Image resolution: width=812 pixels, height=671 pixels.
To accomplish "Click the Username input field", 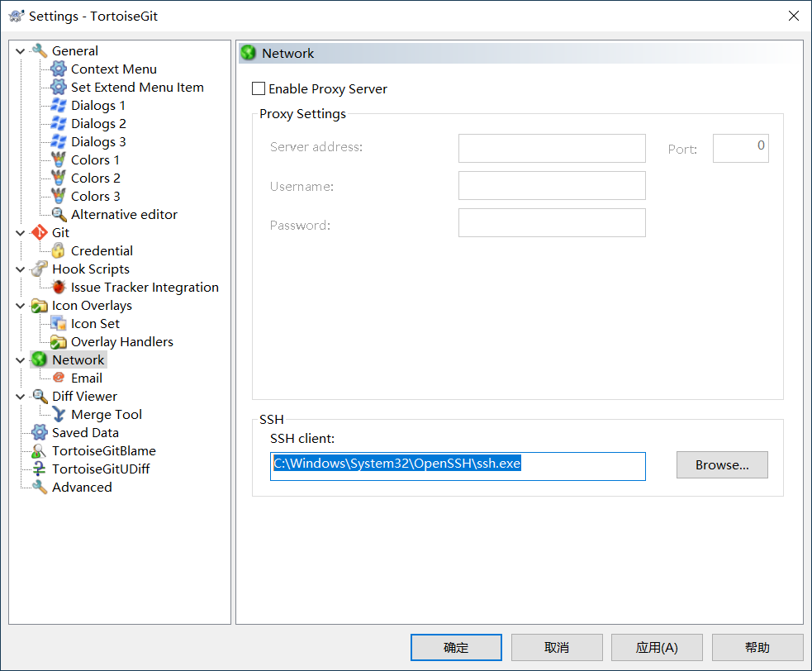I will point(552,185).
